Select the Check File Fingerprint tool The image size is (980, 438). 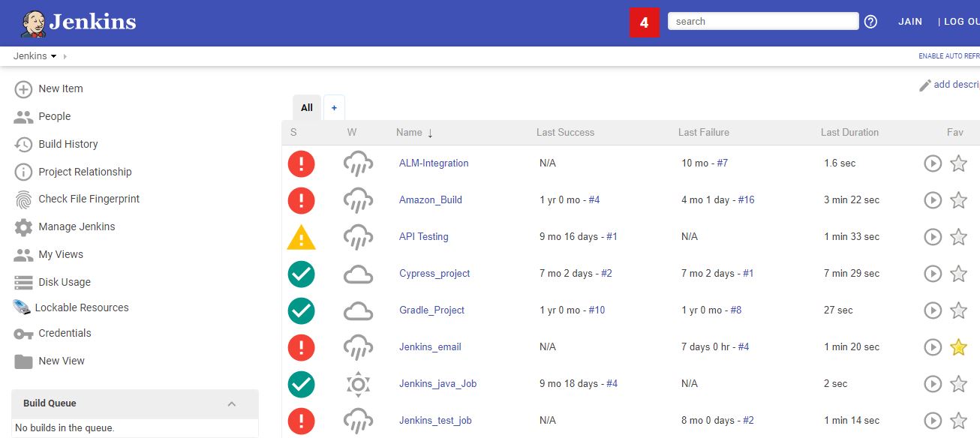pos(89,199)
